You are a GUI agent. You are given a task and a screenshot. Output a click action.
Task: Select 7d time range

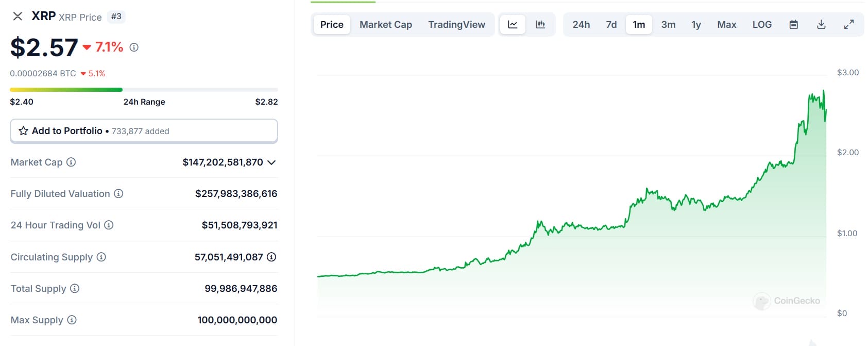(611, 24)
